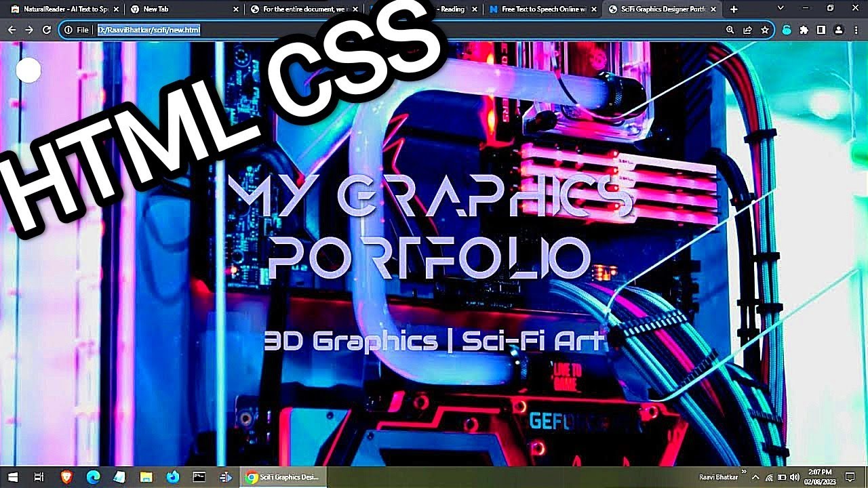Viewport: 868px width, 488px height.
Task: Open the green Grammarly extension icon
Action: click(x=787, y=30)
